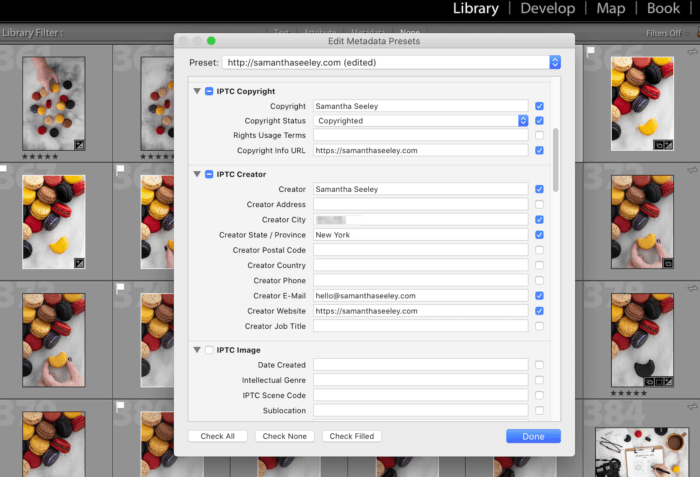This screenshot has height=477, width=700.
Task: Click the five-star rating under thumbnail 361
Action: (40, 156)
